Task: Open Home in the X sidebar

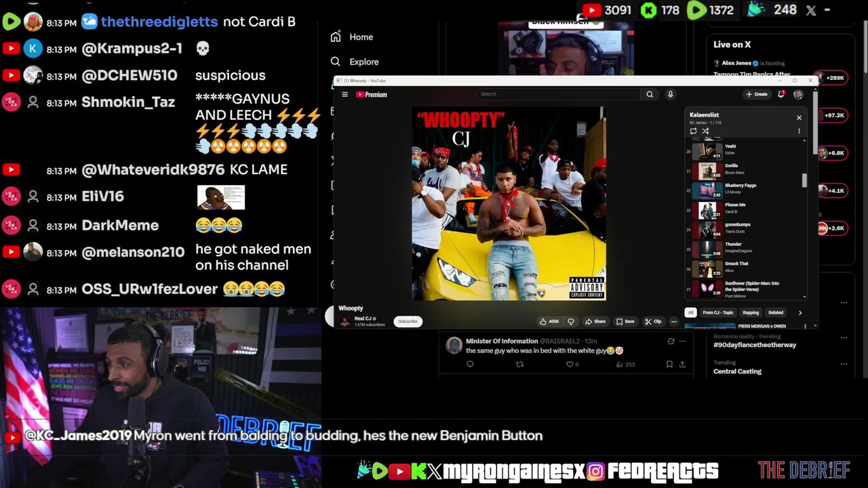Action: click(352, 37)
